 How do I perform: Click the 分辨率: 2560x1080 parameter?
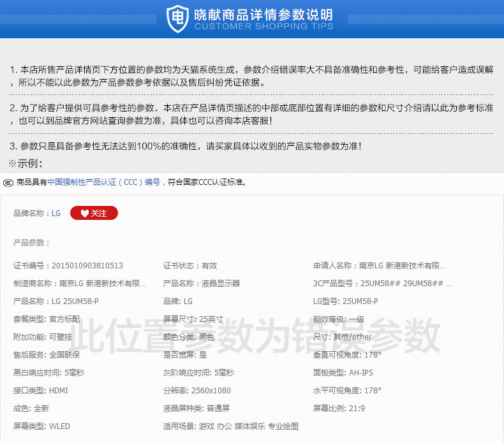click(197, 391)
